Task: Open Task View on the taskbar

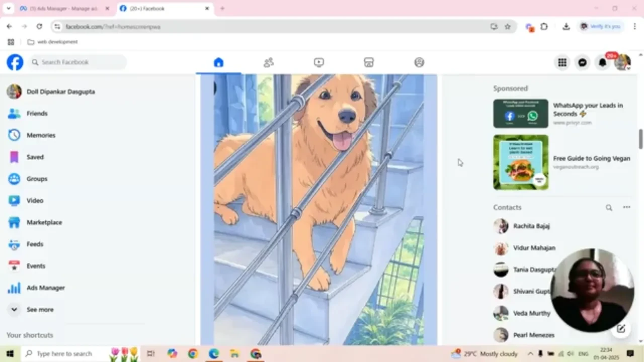Action: click(150, 353)
